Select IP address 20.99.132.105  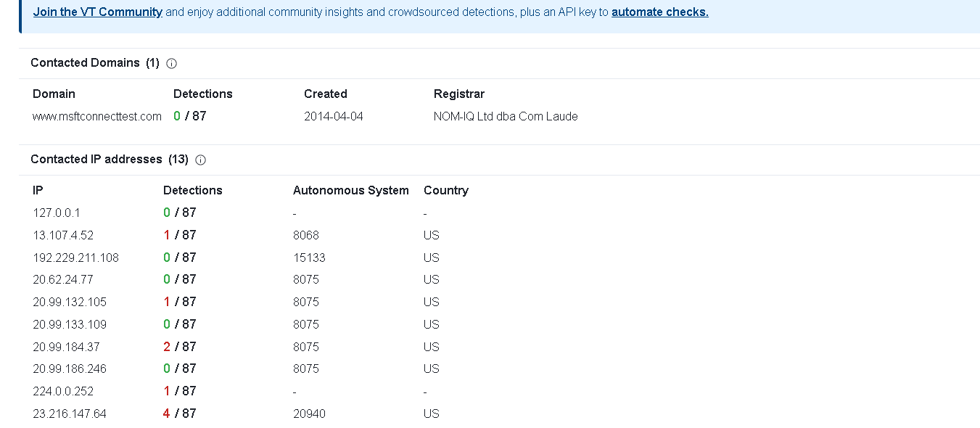coord(70,303)
